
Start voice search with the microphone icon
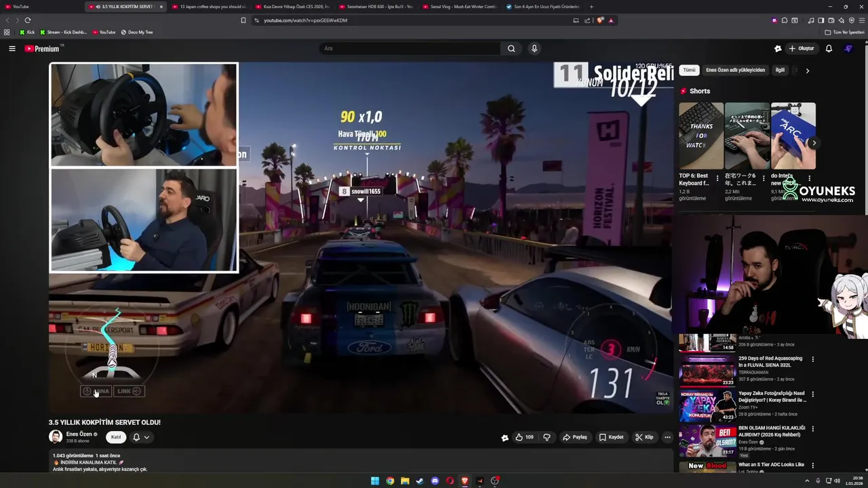coord(534,48)
